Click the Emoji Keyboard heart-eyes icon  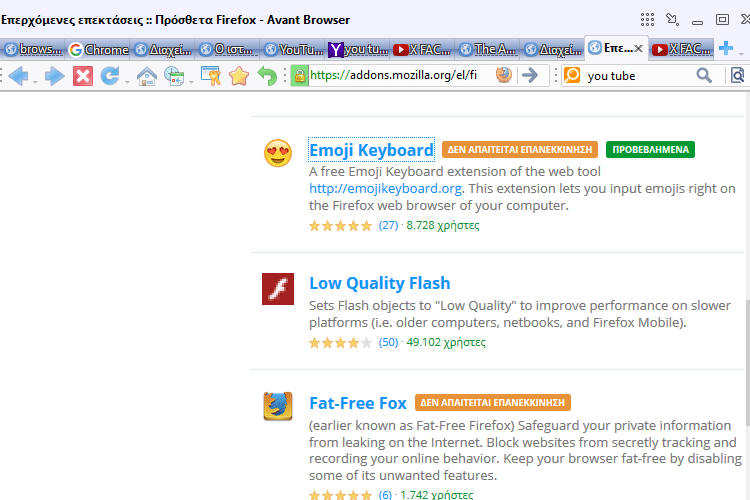[x=278, y=153]
